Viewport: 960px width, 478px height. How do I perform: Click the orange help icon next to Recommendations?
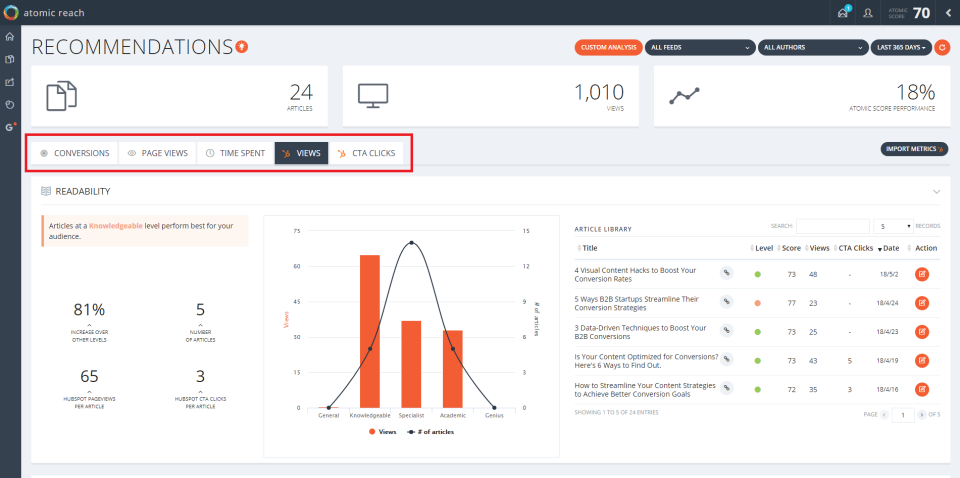pos(242,47)
